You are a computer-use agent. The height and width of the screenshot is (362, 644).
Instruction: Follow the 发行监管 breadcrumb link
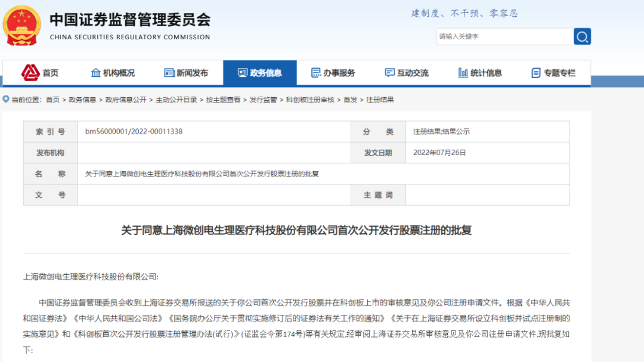263,100
